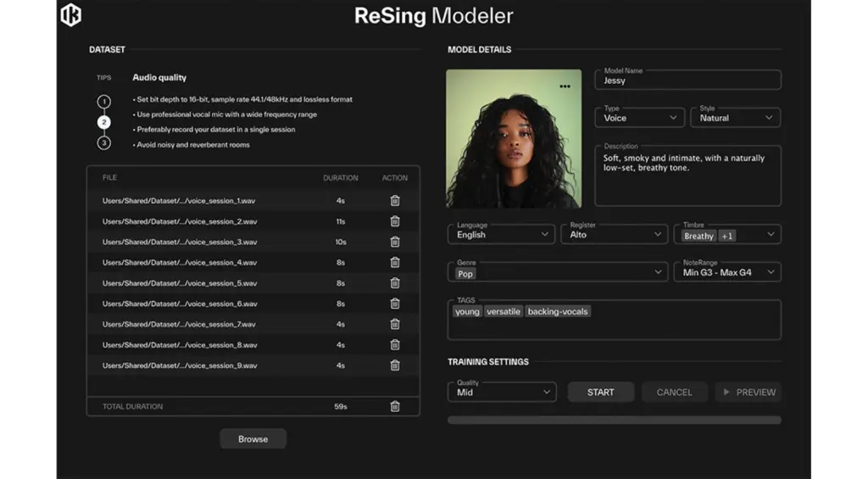Open the three-dot menu on the portrait image
The image size is (868, 479).
tap(565, 86)
